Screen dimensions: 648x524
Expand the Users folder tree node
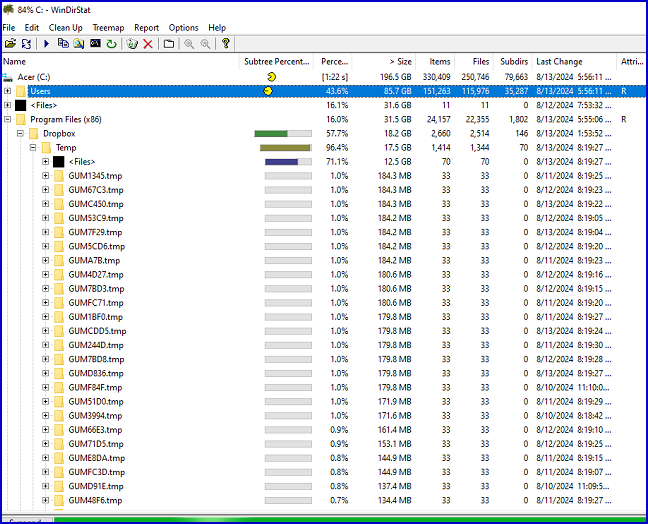[x=8, y=91]
